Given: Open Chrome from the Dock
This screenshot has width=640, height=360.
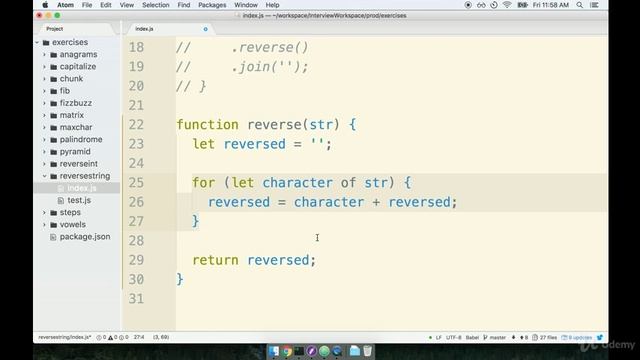Looking at the screenshot, I should click(287, 351).
